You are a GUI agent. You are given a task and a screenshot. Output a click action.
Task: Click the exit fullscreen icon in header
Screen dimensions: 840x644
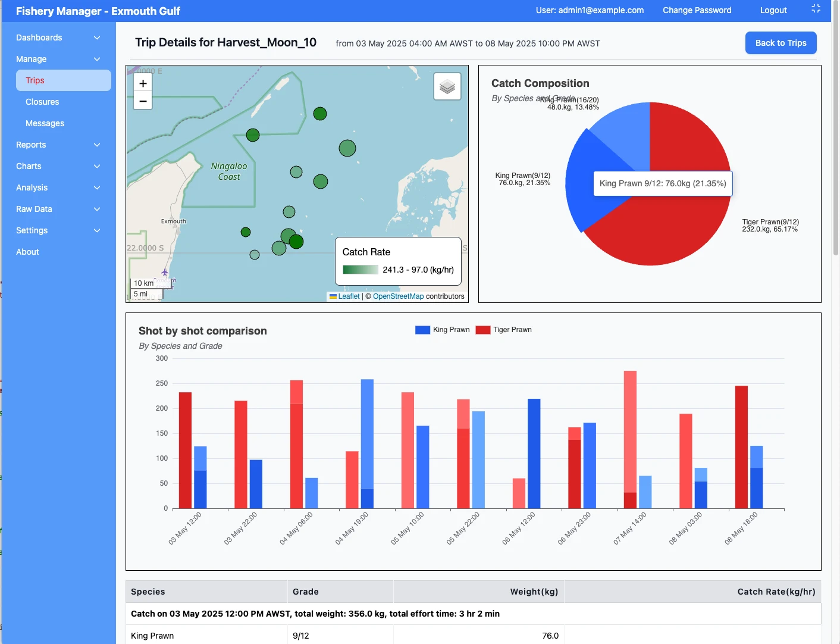(x=816, y=8)
